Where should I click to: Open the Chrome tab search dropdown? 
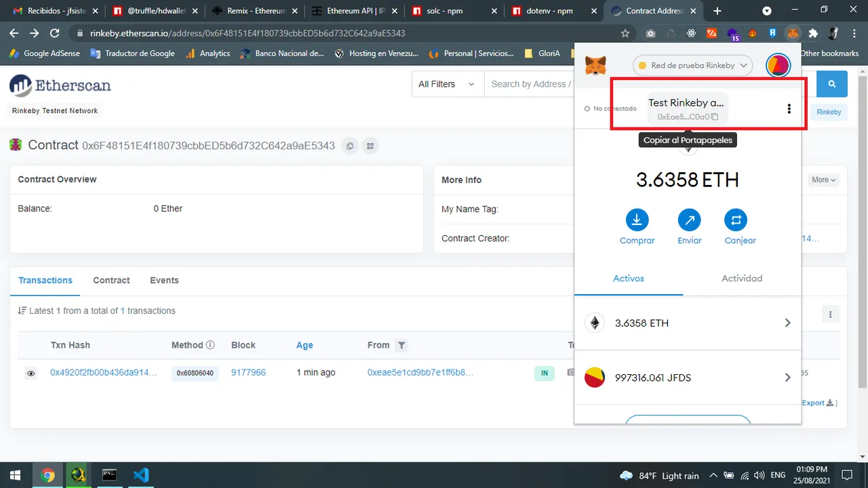click(767, 11)
